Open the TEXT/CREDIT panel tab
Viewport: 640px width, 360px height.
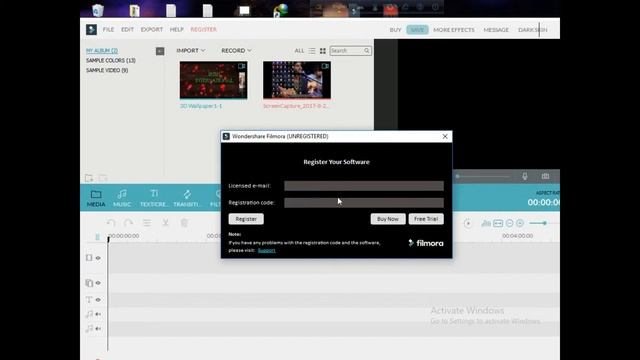[154, 198]
